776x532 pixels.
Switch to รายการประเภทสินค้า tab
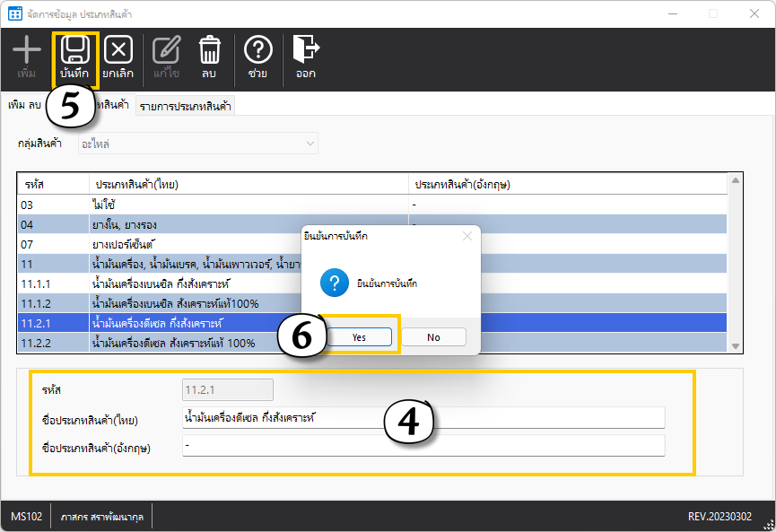coord(185,107)
